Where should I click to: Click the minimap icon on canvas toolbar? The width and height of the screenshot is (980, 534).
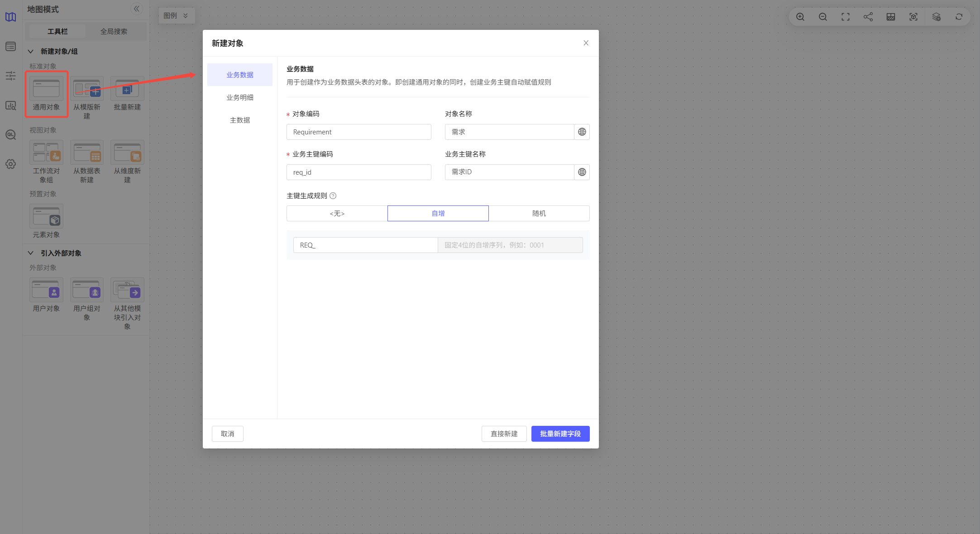click(x=891, y=17)
